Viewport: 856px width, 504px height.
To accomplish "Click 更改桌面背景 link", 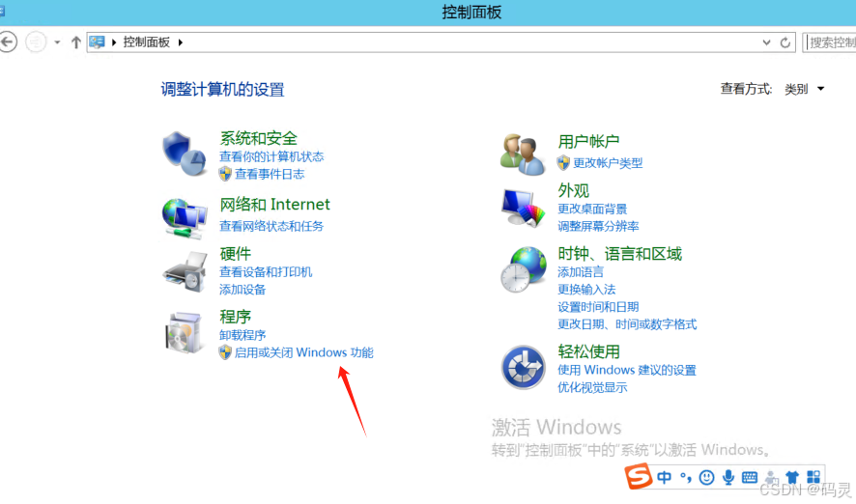I will click(592, 209).
